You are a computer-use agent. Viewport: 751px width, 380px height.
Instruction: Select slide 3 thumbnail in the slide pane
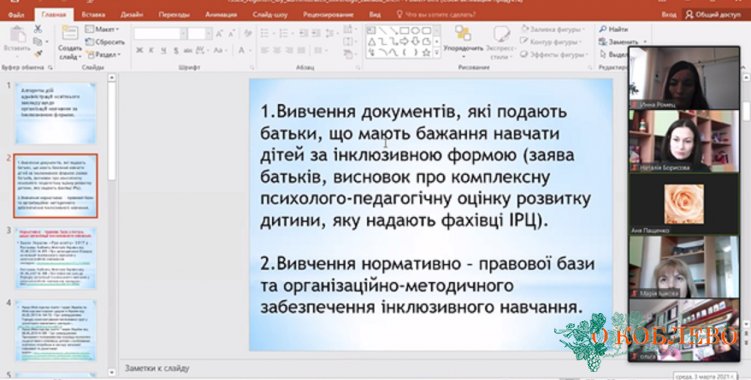click(56, 258)
